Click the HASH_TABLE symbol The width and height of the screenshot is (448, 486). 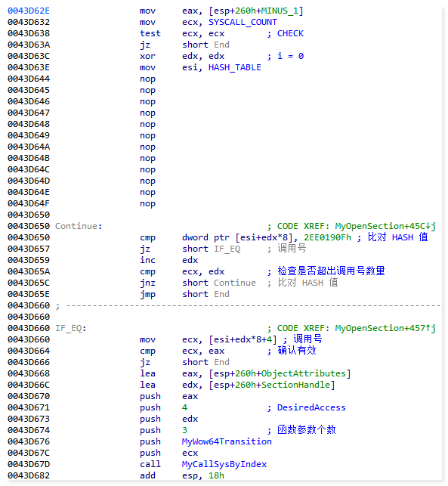point(234,67)
